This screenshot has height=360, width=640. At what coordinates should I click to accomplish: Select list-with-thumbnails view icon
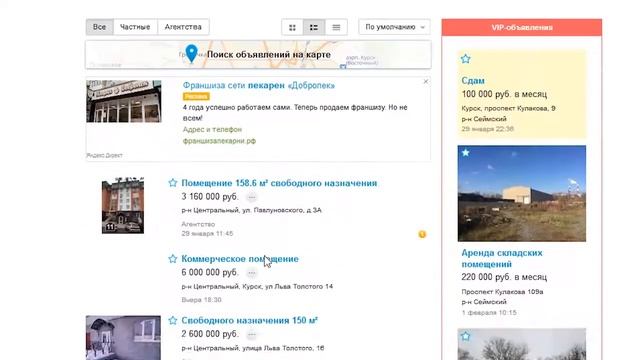pos(314,27)
